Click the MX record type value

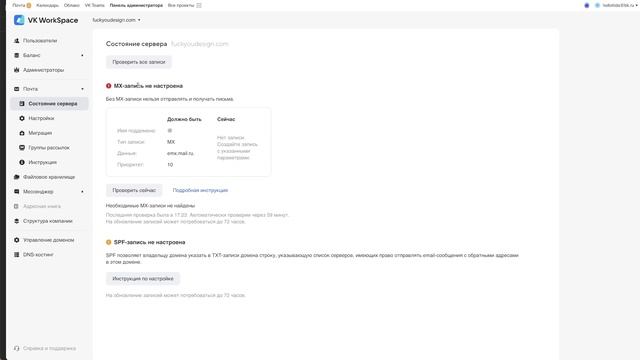coord(171,142)
